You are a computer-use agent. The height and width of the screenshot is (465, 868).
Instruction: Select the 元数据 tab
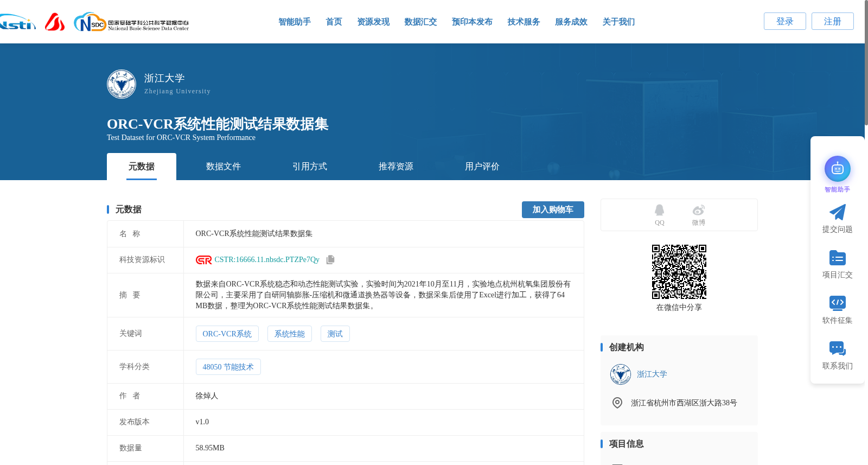[142, 167]
